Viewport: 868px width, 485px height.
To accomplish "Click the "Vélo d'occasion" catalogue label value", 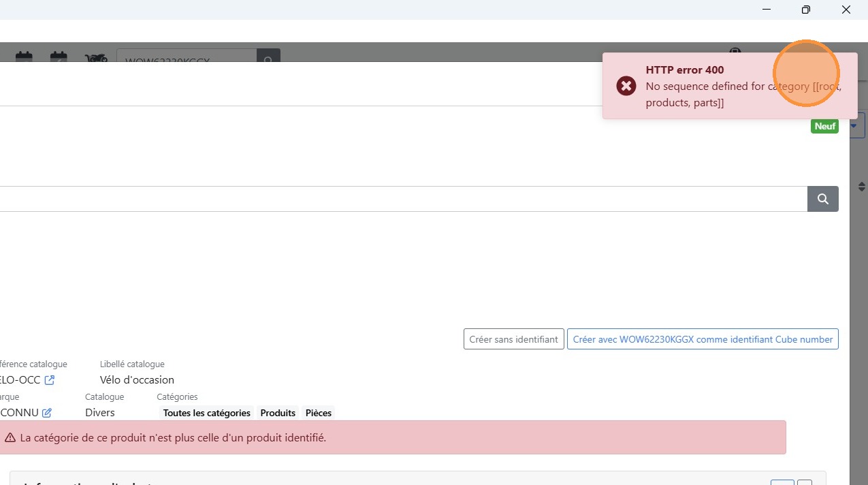I will coord(137,380).
